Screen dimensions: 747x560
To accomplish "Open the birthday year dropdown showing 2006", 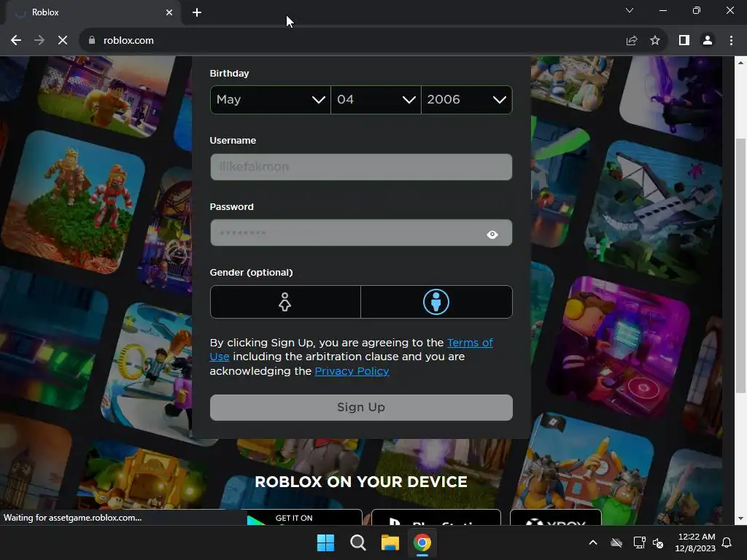I will [466, 99].
